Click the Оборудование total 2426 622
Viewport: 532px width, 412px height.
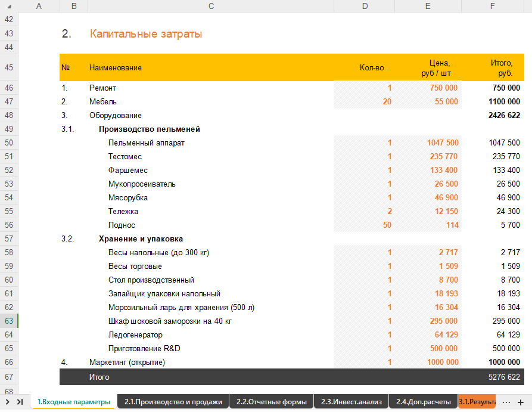tap(504, 116)
